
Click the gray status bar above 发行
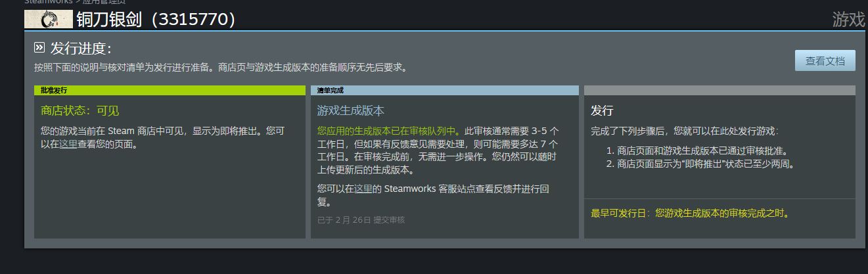[720, 90]
